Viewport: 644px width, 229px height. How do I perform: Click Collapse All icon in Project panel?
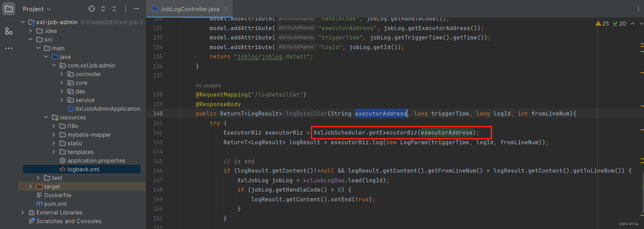(x=114, y=9)
